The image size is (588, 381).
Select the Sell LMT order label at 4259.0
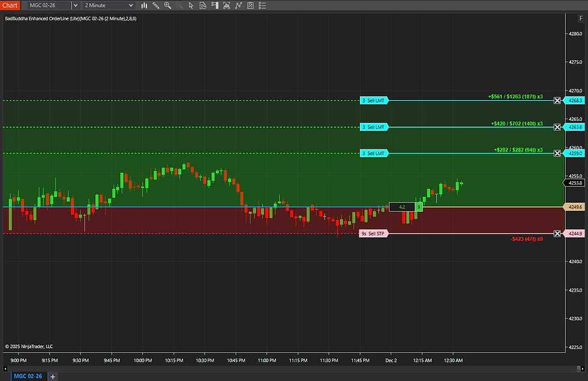coord(374,154)
